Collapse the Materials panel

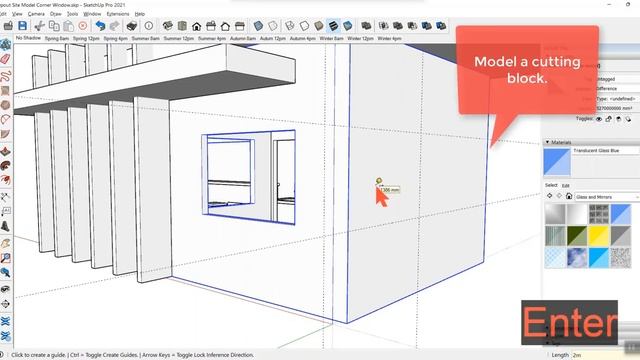coord(547,142)
